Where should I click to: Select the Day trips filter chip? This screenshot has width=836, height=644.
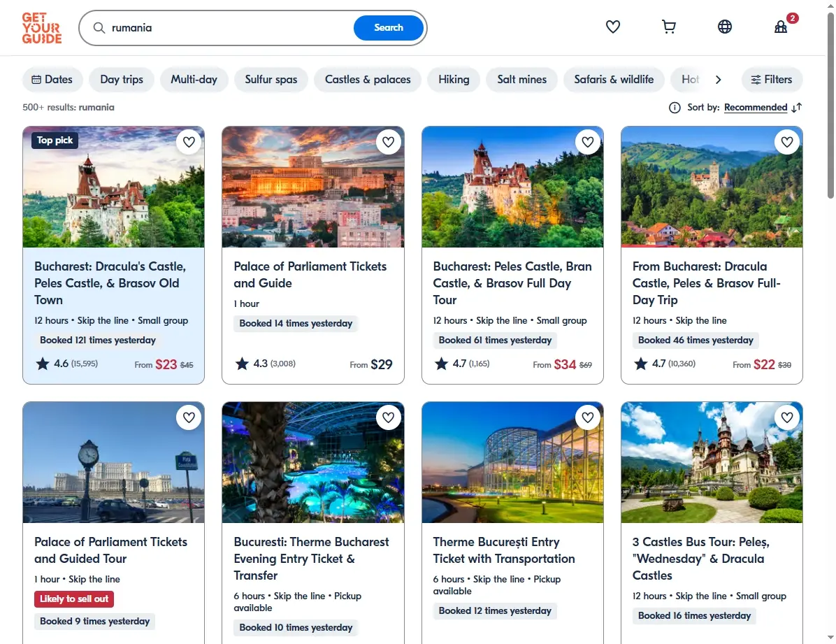coord(122,80)
